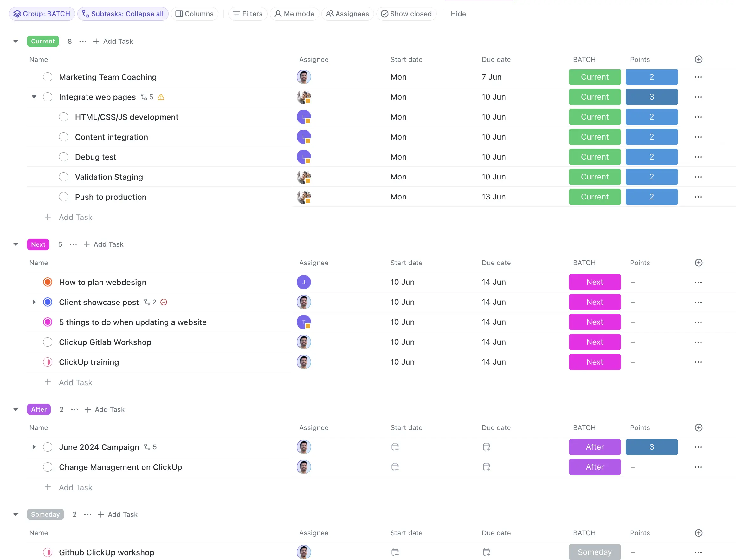Open Current group options ellipsis
Viewport: 736px width, 560px height.
pyautogui.click(x=83, y=41)
